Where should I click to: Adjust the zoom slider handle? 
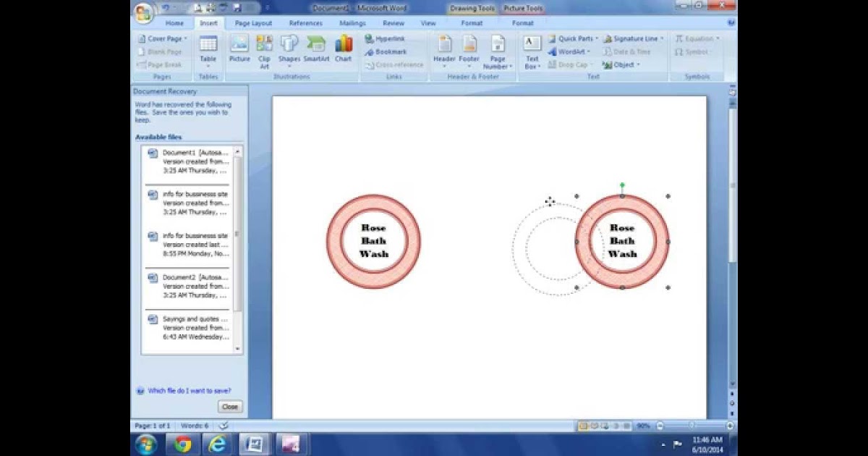click(x=692, y=426)
